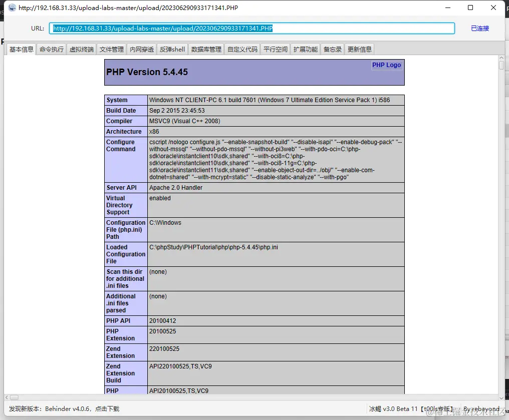Viewport: 509px width, 420px height.
Task: Click the Configure Command label
Action: pos(121,145)
